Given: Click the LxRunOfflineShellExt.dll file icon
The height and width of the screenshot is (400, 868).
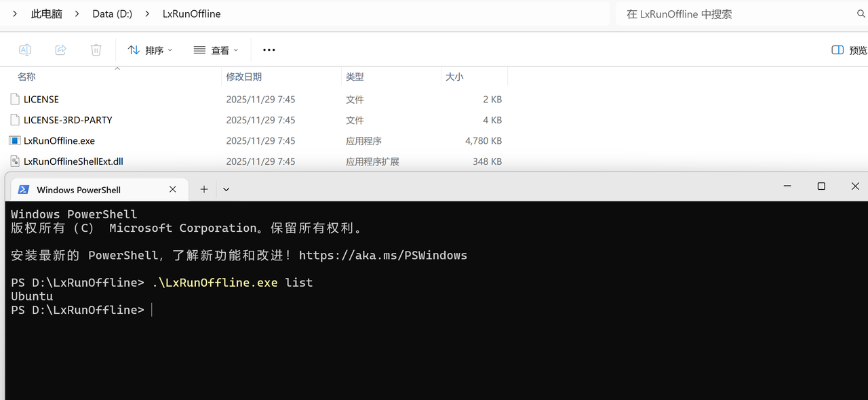Looking at the screenshot, I should [15, 161].
